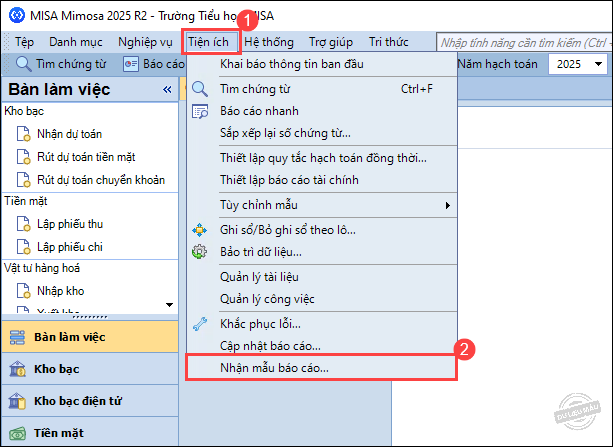Image resolution: width=613 pixels, height=447 pixels.
Task: Click document icon next to Nhập kho
Action: tap(23, 291)
